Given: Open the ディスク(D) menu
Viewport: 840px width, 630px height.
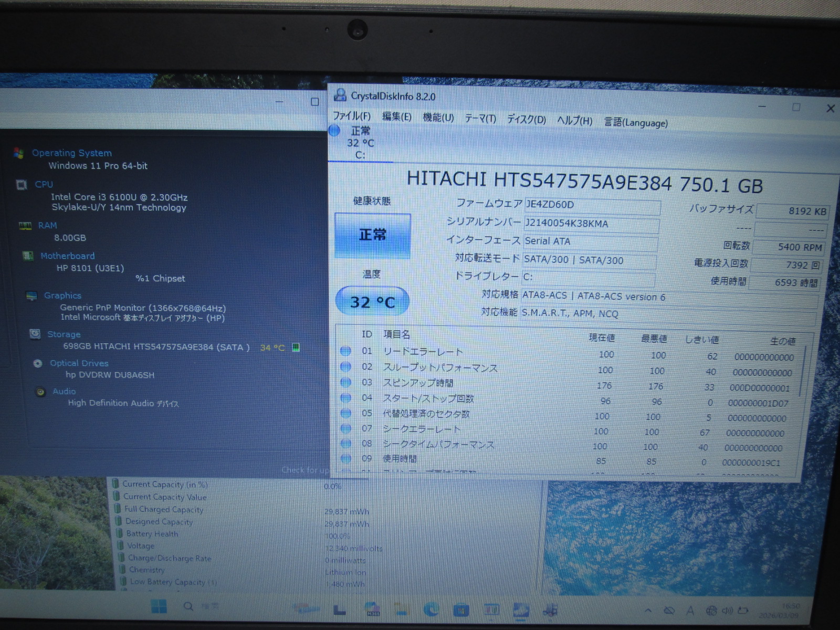Looking at the screenshot, I should click(526, 120).
